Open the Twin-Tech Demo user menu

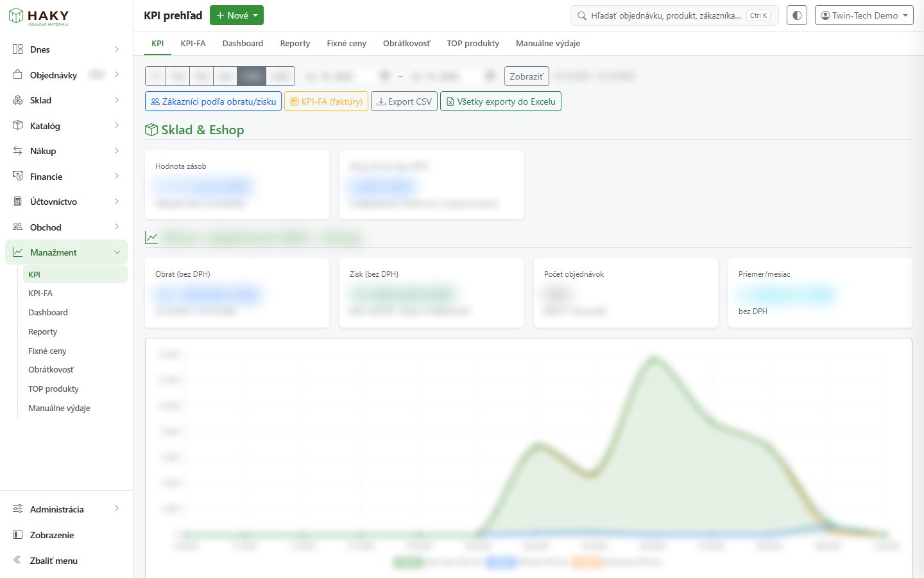coord(864,15)
